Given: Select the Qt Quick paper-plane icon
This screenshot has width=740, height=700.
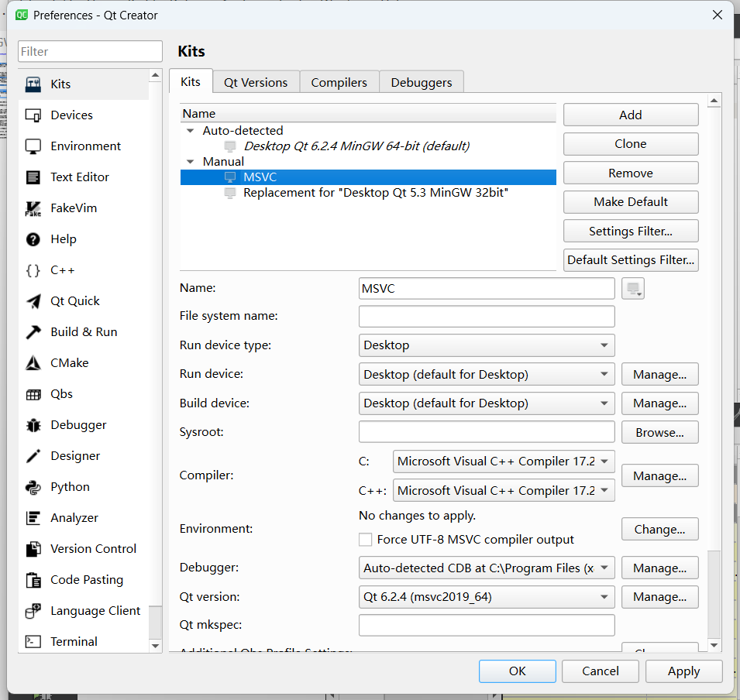Looking at the screenshot, I should [x=33, y=301].
